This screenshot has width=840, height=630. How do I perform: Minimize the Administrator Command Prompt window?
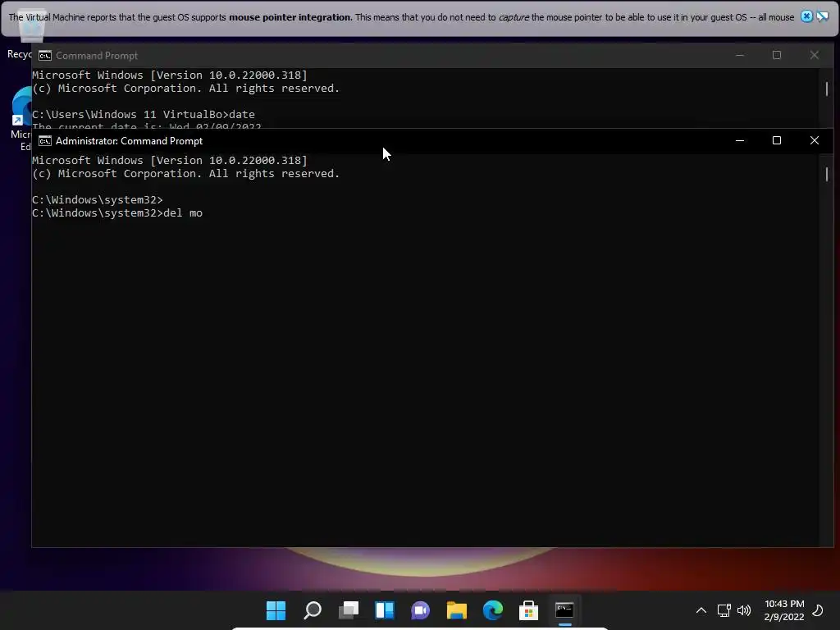click(x=740, y=140)
